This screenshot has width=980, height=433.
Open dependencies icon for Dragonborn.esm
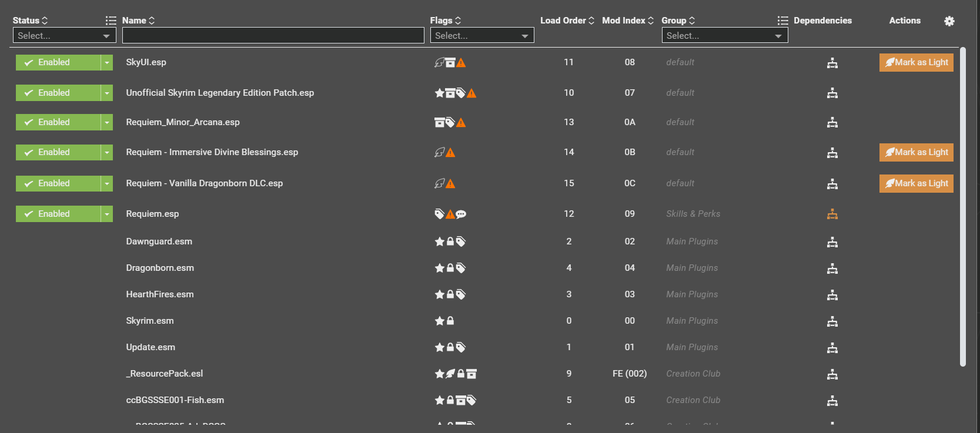pos(832,268)
